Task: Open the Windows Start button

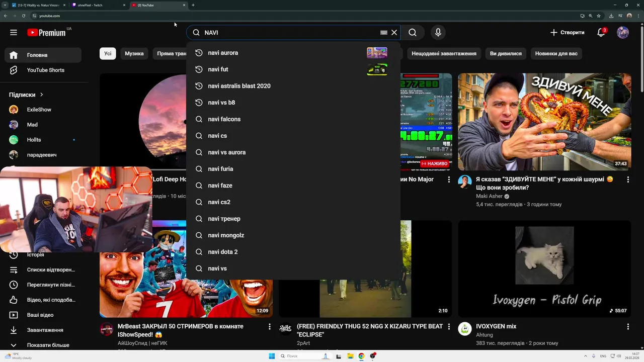Action: (x=272, y=356)
